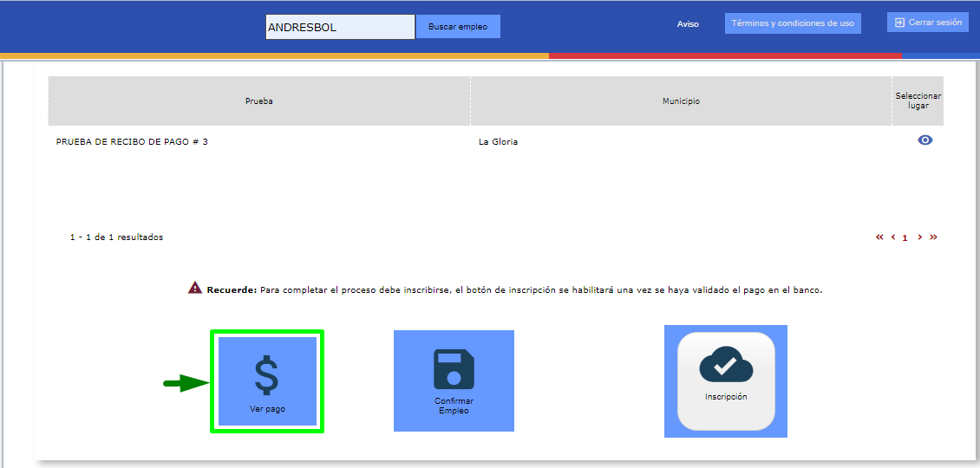
Task: Click the La Gloria municipality cell
Action: 498,141
